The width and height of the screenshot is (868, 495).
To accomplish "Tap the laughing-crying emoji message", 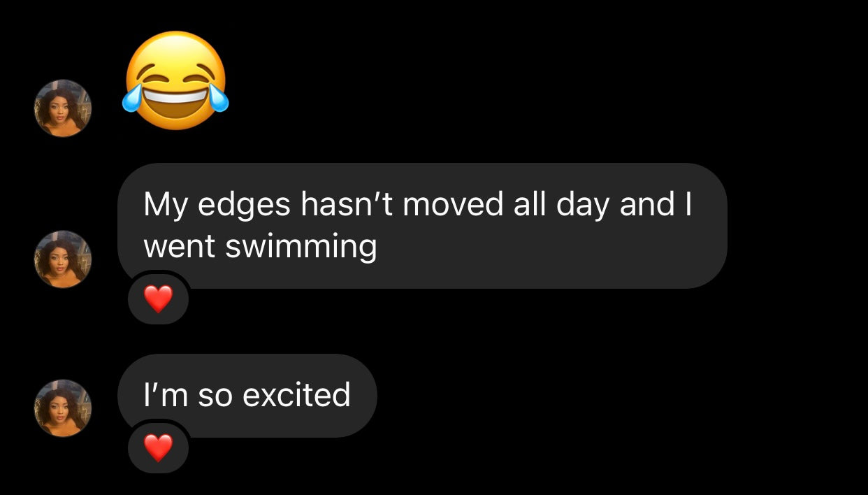I will (x=176, y=80).
